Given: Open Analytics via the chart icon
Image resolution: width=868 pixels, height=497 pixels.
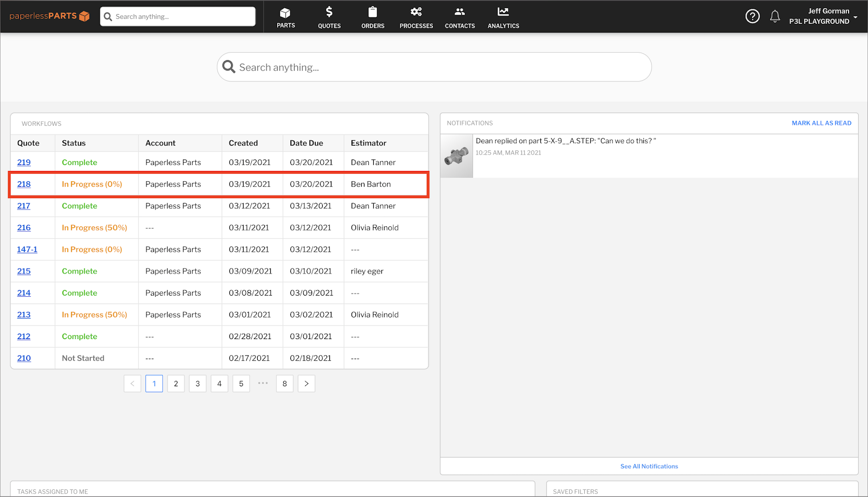Looking at the screenshot, I should [503, 12].
